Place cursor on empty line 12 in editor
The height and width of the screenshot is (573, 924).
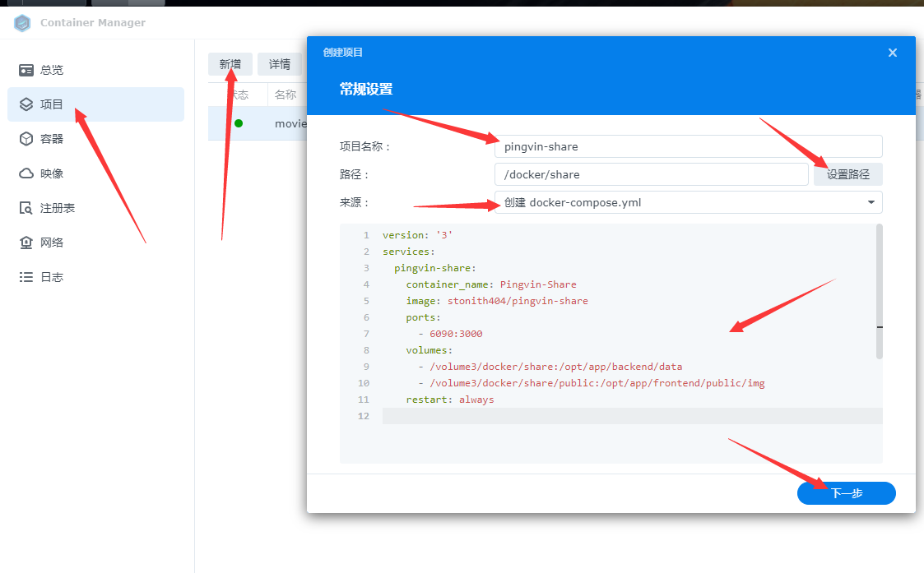click(625, 416)
